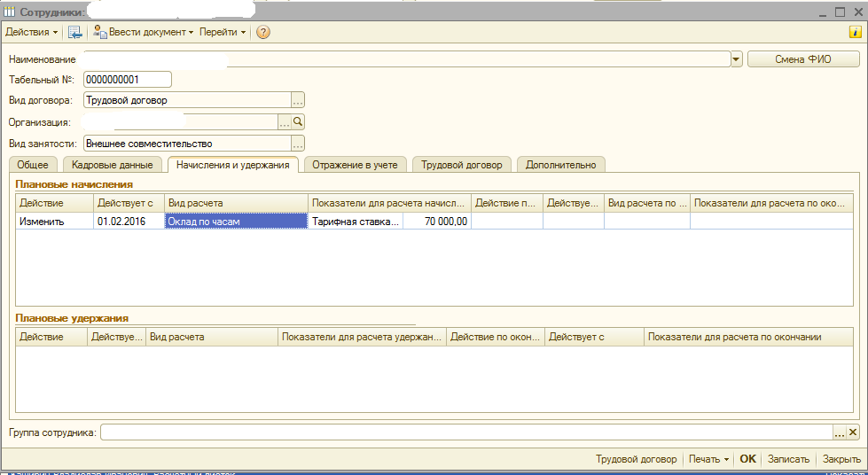Expand the Наименование dropdown arrow
This screenshot has height=475, width=868.
(x=736, y=59)
